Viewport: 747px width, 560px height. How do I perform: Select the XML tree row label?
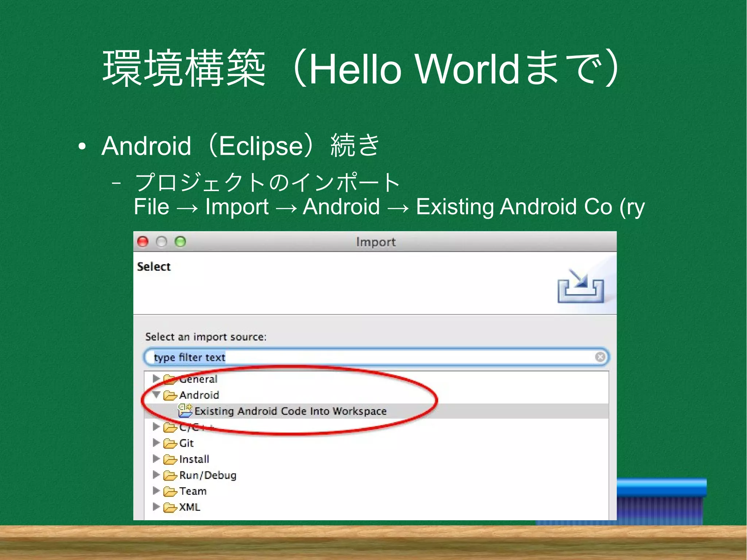click(190, 507)
